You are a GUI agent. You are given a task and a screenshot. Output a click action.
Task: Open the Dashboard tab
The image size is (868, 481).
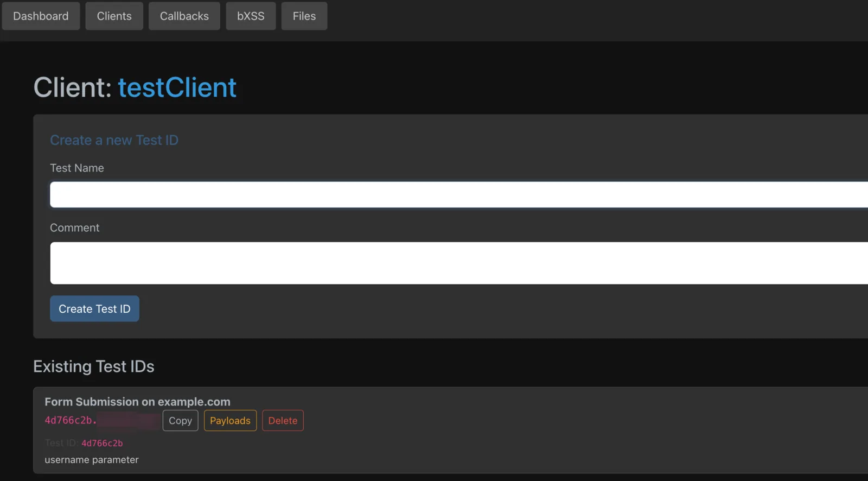point(41,16)
